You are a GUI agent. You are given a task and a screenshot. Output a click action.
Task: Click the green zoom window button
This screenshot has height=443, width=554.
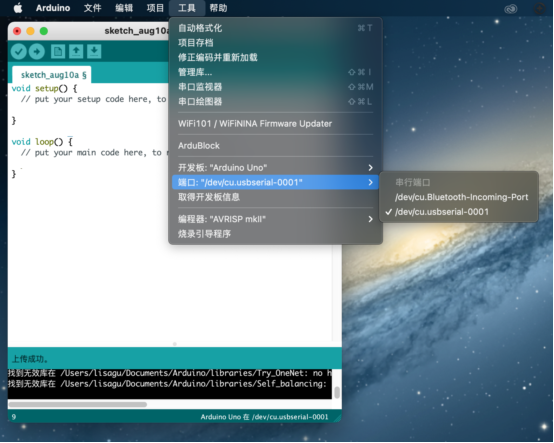coord(44,31)
